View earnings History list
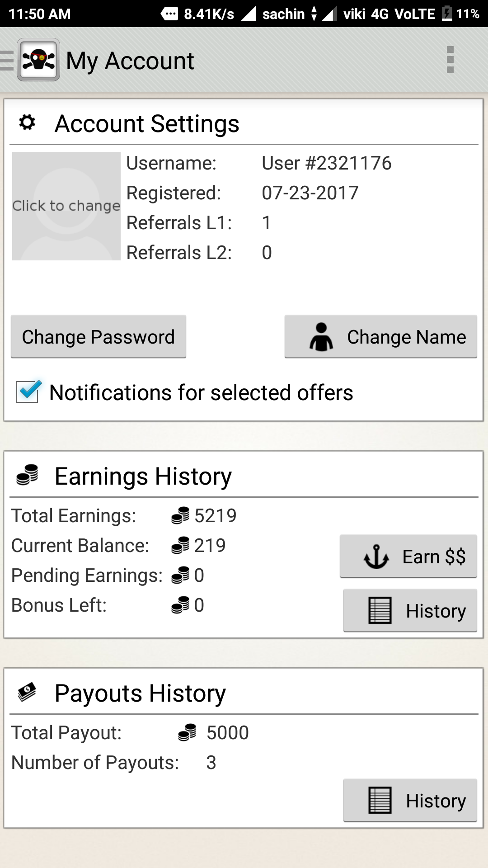 (x=410, y=611)
